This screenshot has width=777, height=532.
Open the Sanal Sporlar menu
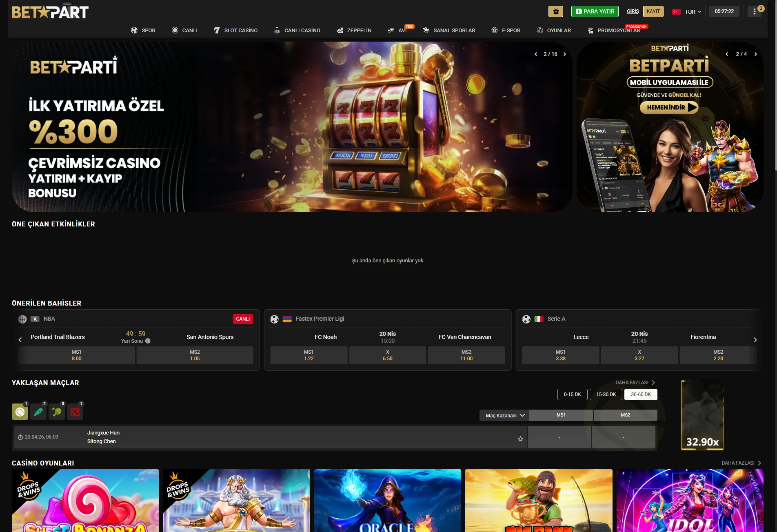click(449, 30)
